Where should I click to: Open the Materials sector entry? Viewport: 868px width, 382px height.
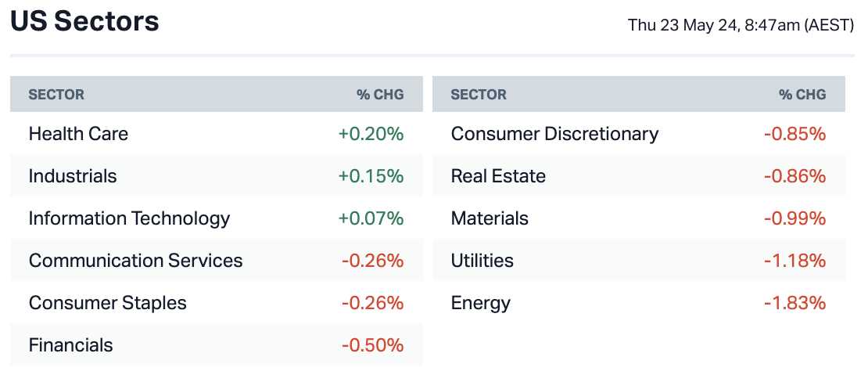point(490,218)
